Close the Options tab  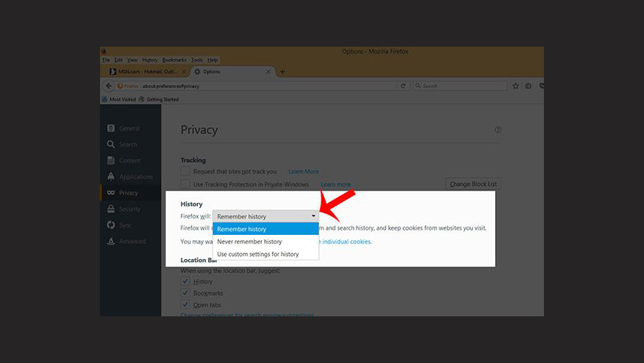tap(268, 72)
